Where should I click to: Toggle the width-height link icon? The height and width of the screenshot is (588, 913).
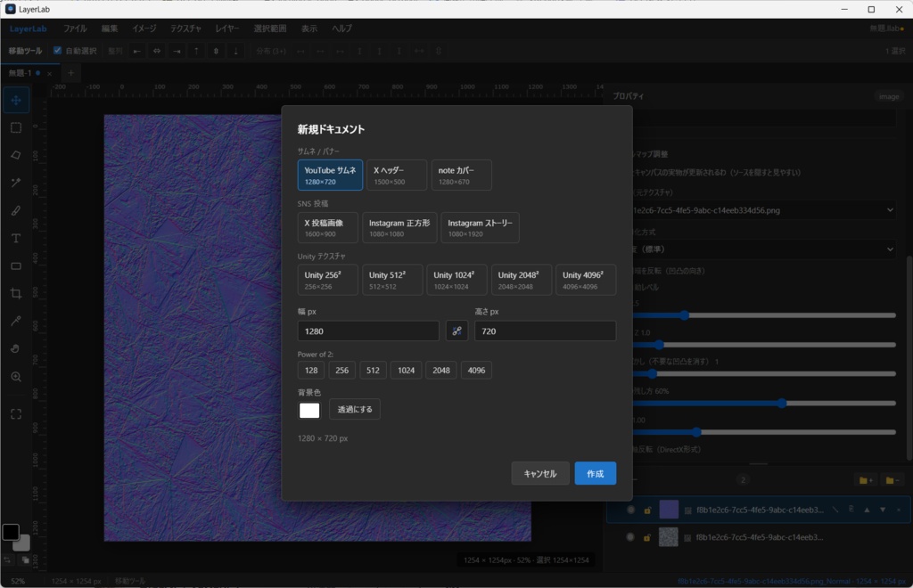tap(457, 331)
